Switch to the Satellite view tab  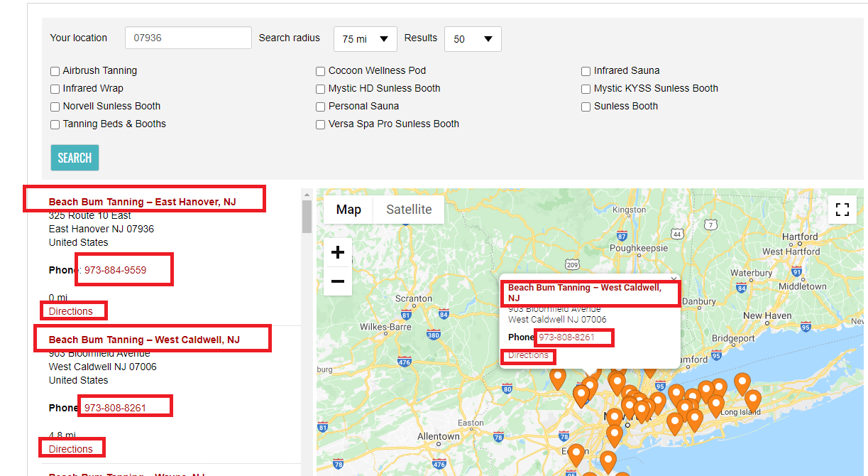(x=409, y=210)
